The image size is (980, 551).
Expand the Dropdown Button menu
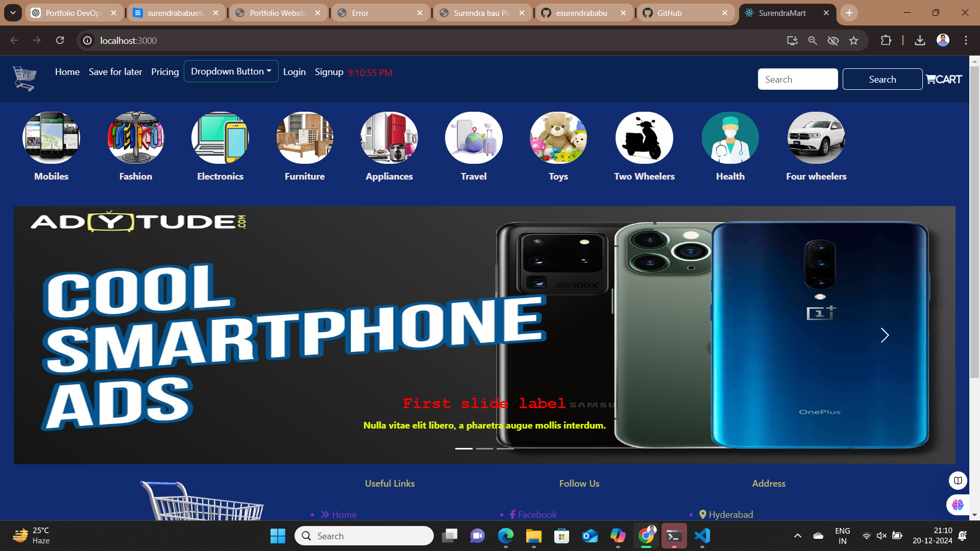231,71
